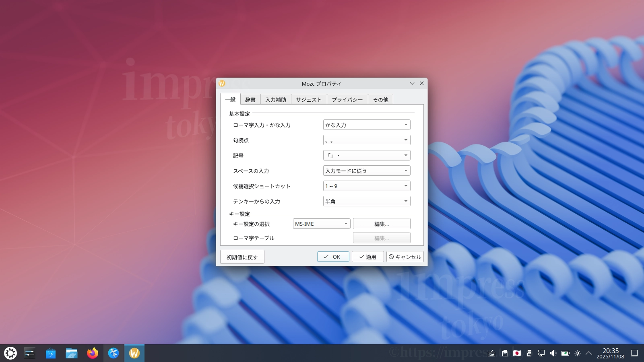Screen dimensions: 644x362
Task: Click the blue bird app taskbar icon
Action: click(114, 353)
